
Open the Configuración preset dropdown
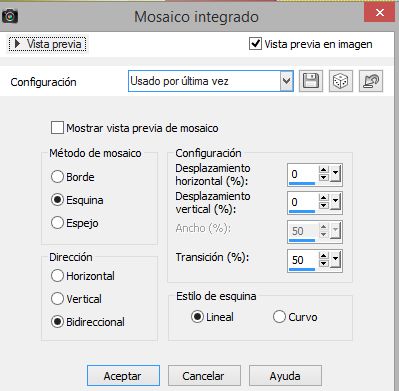pos(286,81)
